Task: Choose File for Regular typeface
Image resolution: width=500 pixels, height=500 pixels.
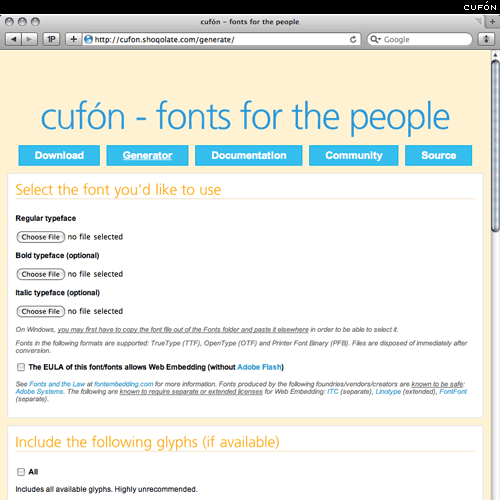Action: pyautogui.click(x=41, y=237)
